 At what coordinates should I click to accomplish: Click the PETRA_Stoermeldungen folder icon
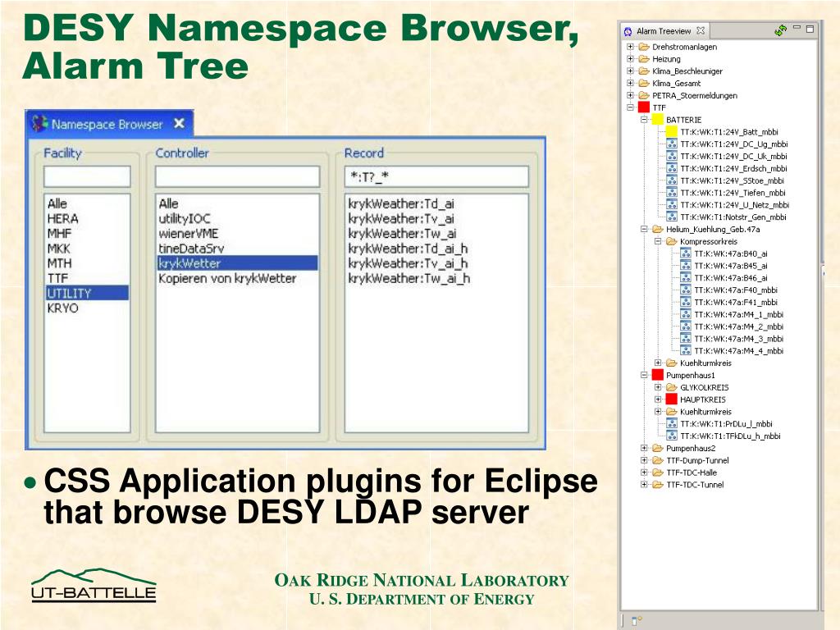(x=644, y=95)
